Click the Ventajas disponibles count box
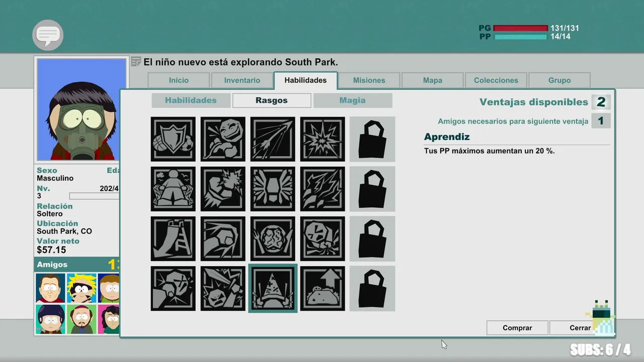This screenshot has width=644, height=362. tap(601, 102)
